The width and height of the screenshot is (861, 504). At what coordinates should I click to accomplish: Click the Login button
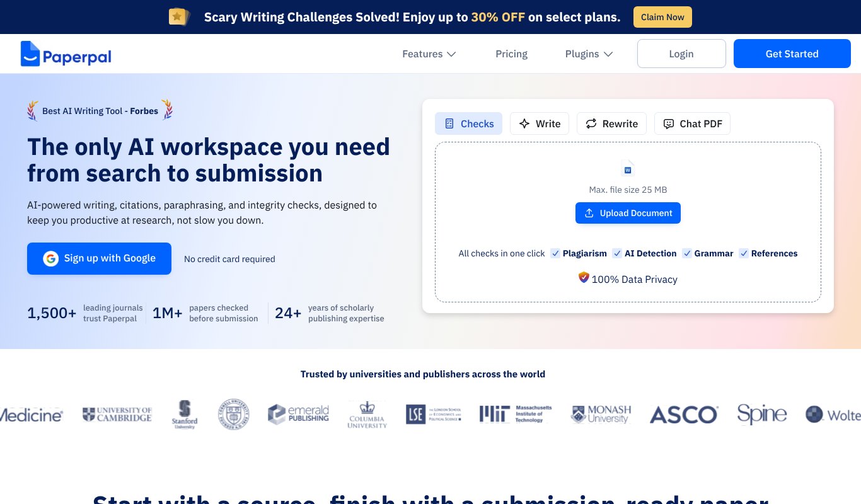681,54
